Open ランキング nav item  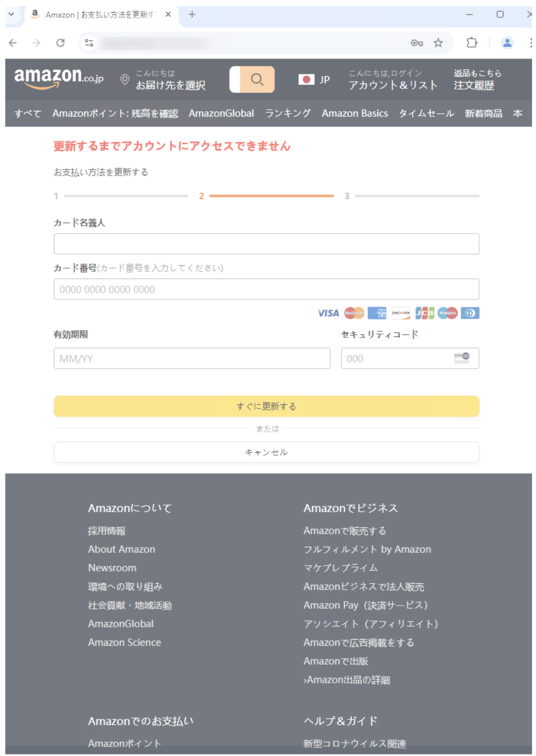coord(288,113)
